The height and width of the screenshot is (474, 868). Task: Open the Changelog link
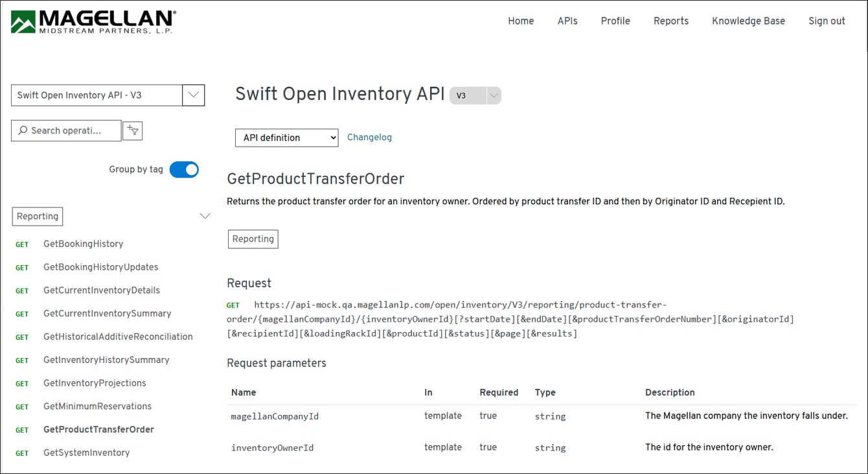coord(369,137)
